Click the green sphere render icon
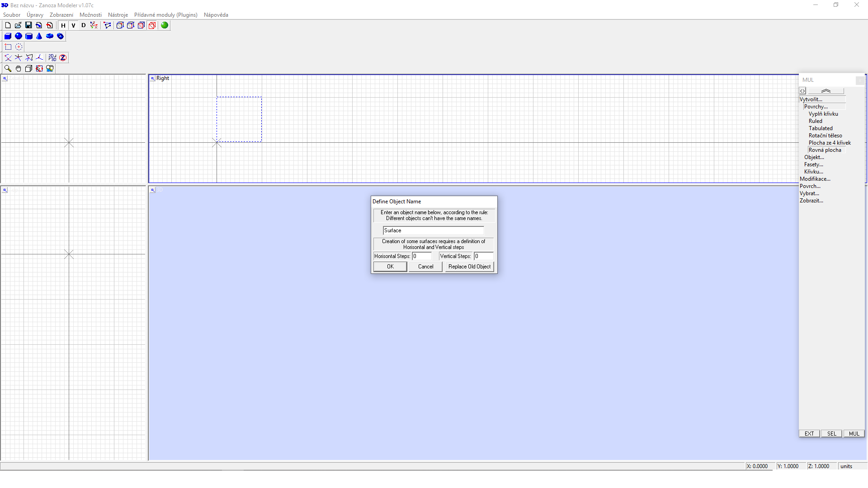The width and height of the screenshot is (868, 488). pos(165,25)
